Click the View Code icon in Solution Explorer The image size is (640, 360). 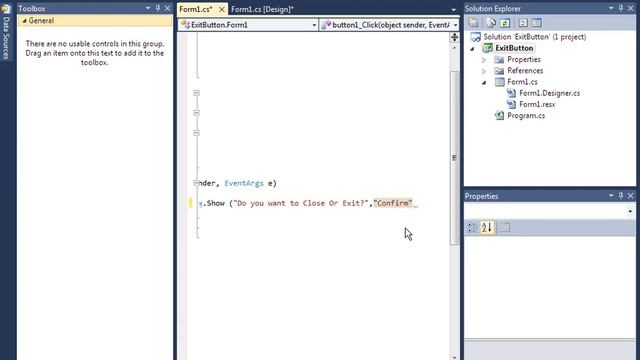click(x=523, y=23)
